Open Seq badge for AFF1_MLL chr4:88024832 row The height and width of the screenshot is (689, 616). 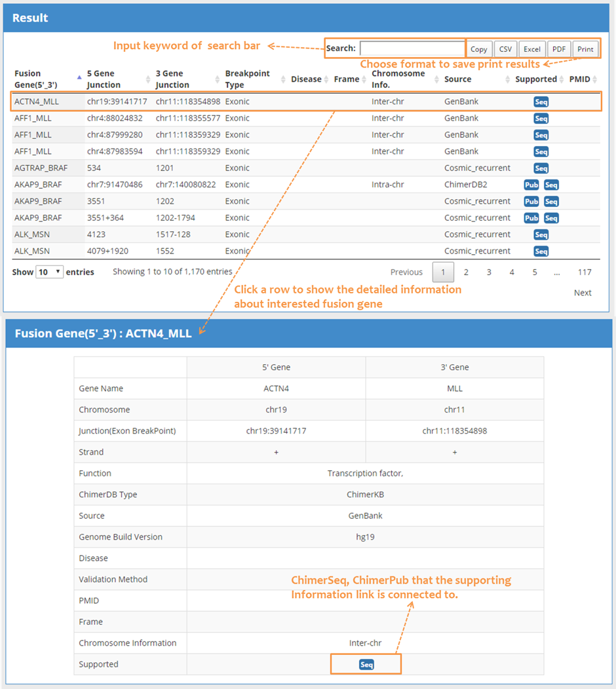(x=541, y=119)
